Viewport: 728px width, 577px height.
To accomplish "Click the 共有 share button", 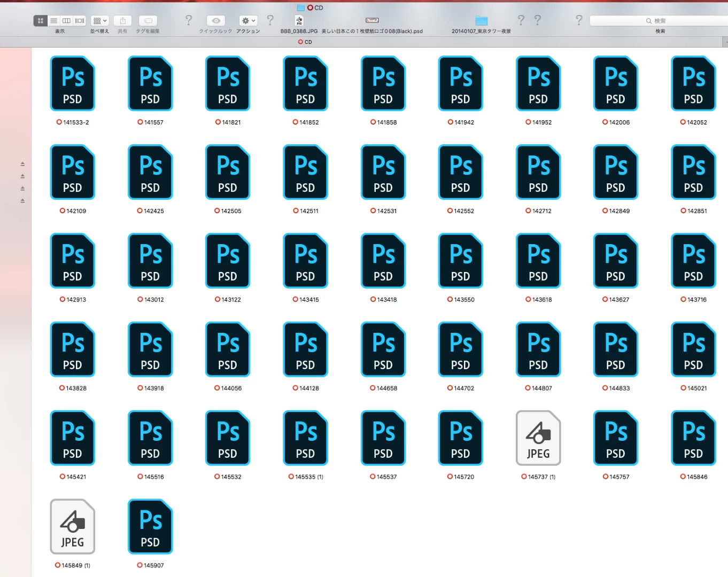I will tap(123, 21).
